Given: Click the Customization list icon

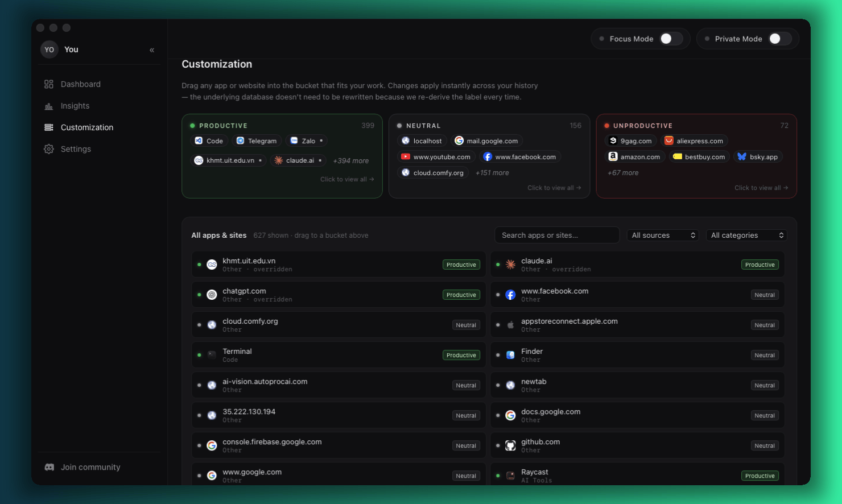Looking at the screenshot, I should (x=49, y=127).
